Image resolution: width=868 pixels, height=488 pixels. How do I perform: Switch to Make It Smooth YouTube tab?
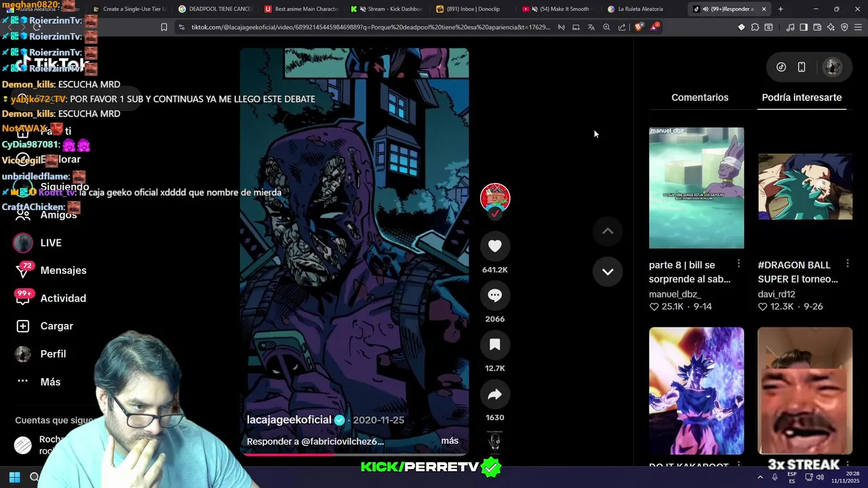pos(559,9)
